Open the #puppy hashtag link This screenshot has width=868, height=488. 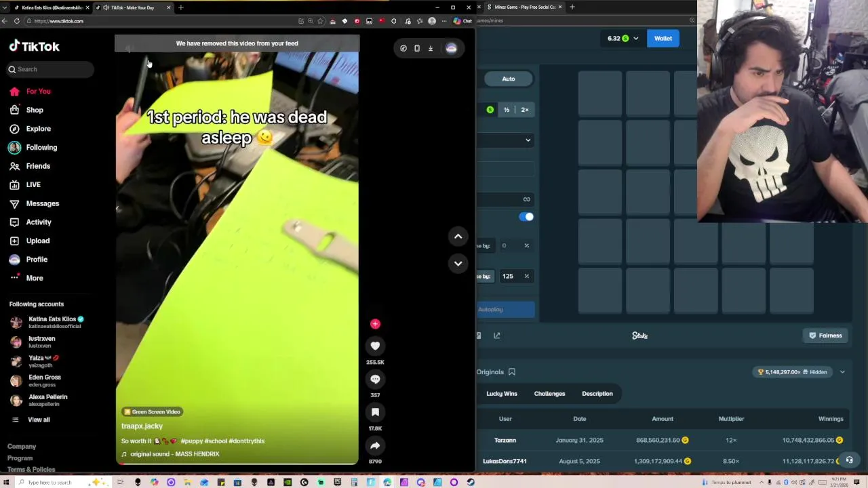point(191,441)
